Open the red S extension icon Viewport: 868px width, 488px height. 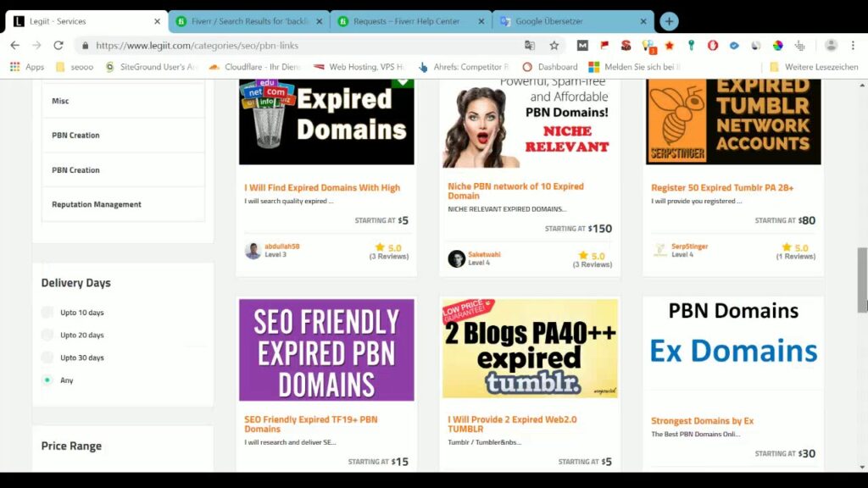(x=626, y=46)
